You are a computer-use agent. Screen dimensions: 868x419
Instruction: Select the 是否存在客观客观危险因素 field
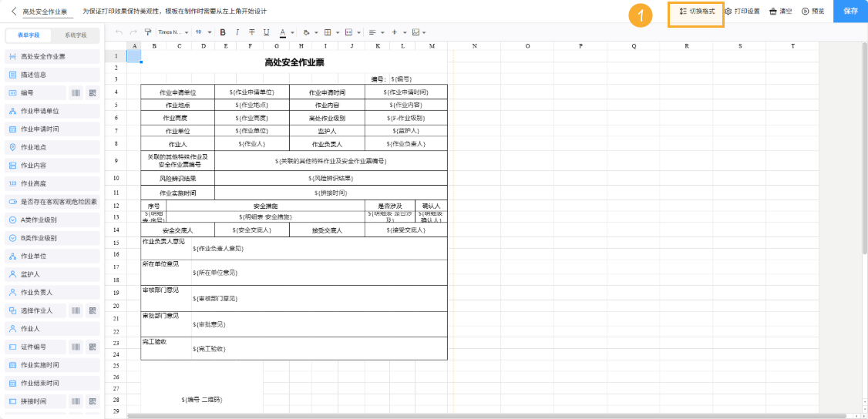pyautogui.click(x=52, y=202)
